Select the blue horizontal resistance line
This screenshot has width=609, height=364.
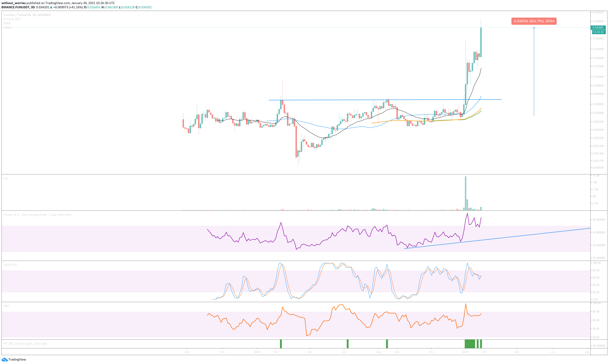pos(385,100)
